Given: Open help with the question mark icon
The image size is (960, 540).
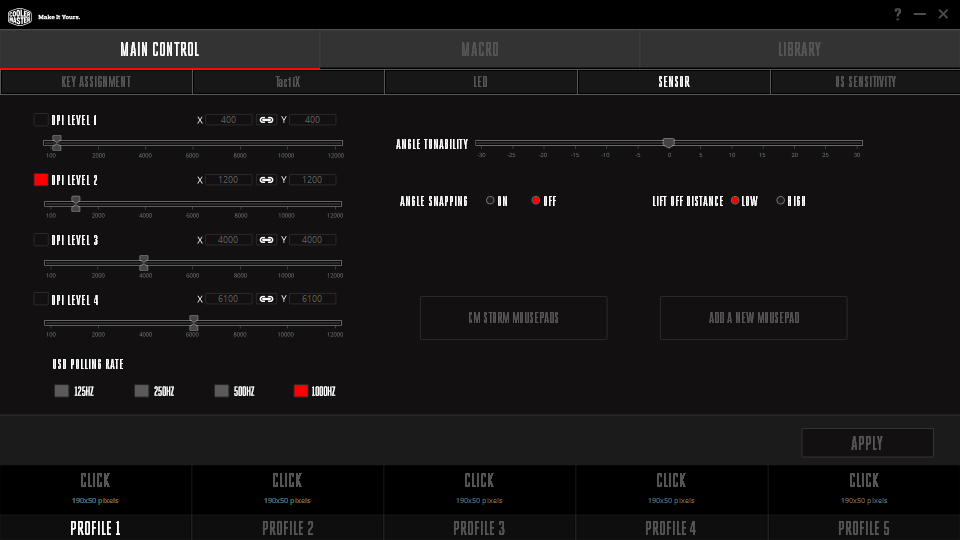Looking at the screenshot, I should [897, 14].
